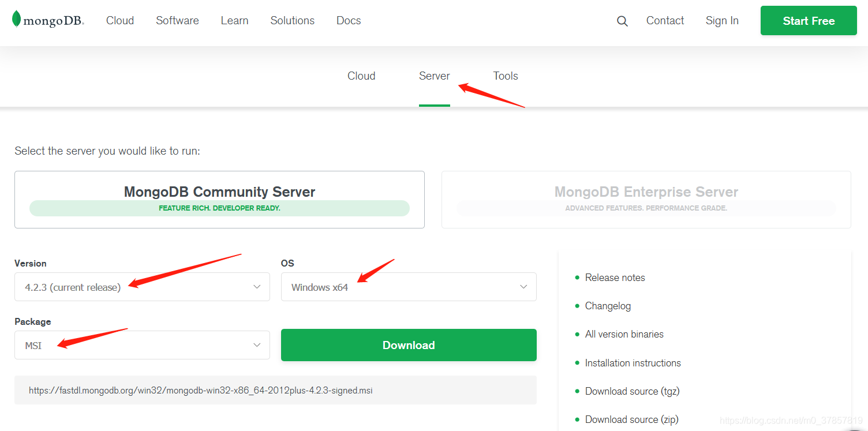
Task: Expand the OS dropdown showing Windows x64
Action: tap(409, 287)
